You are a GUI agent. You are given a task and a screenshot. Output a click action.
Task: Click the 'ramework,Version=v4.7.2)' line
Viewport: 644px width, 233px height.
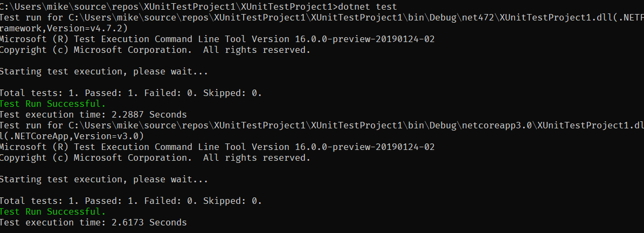pyautogui.click(x=64, y=28)
